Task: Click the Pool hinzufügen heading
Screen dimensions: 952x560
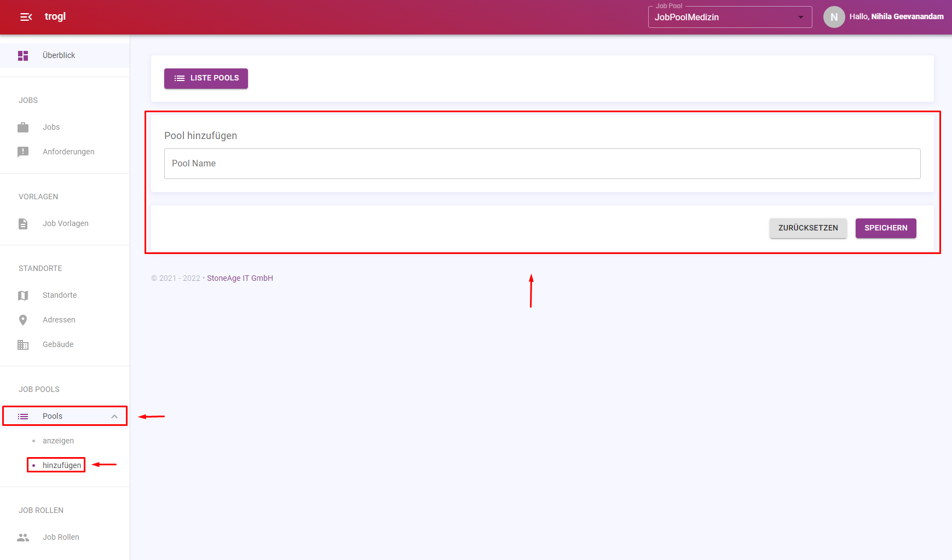Action: point(200,136)
